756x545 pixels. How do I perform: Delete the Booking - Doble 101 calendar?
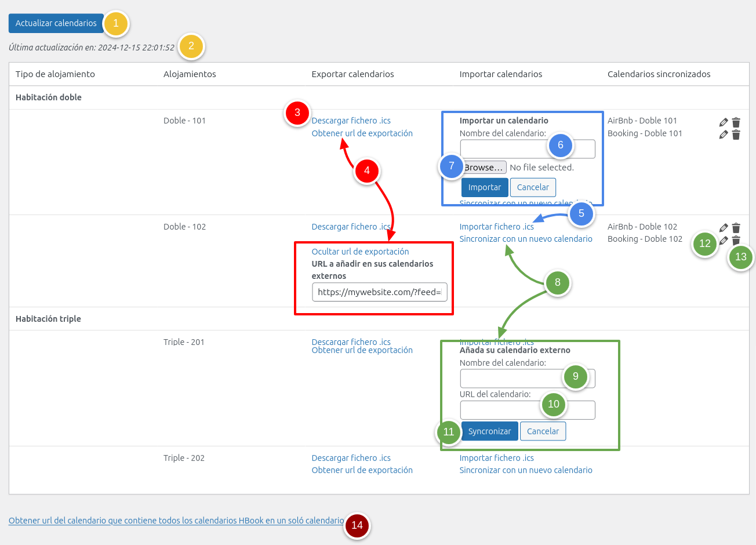coord(736,135)
